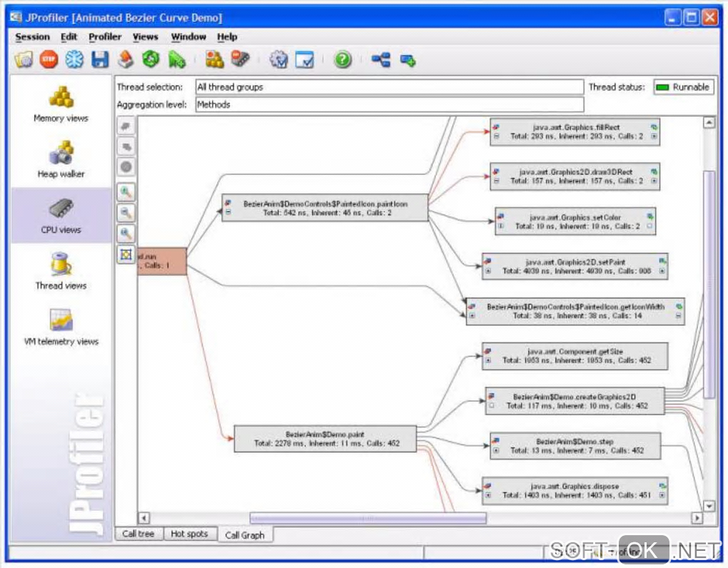Viewport: 728px width, 568px height.
Task: Toggle left expander on fillRect node
Action: 496,136
